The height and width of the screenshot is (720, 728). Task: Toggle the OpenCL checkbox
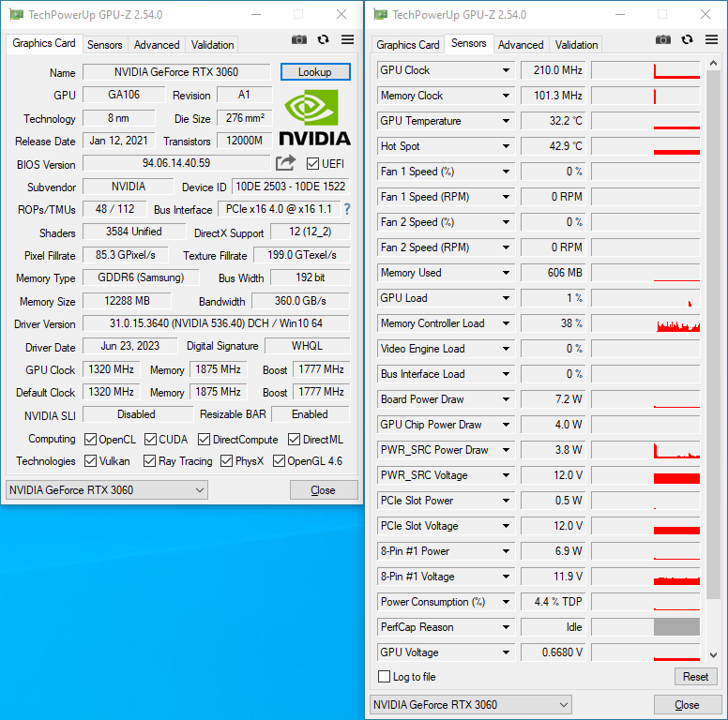91,440
